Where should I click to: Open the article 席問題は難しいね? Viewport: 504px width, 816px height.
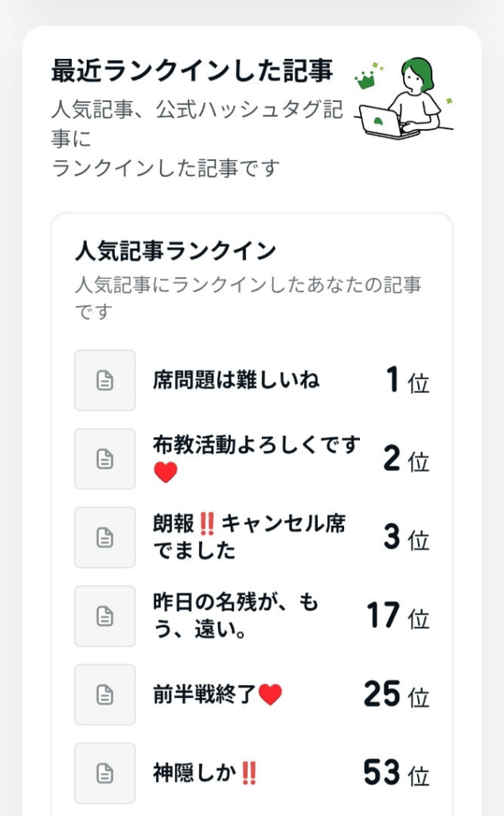[236, 380]
